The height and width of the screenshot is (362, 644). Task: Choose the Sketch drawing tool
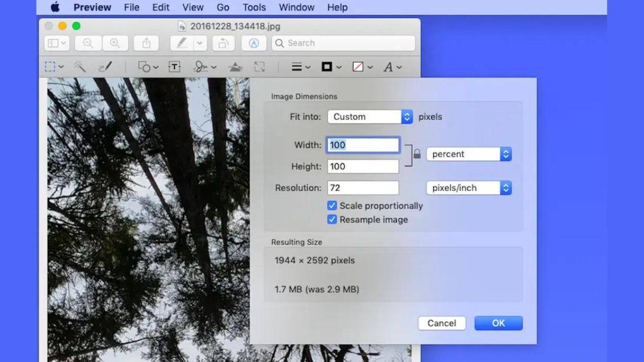pos(106,67)
